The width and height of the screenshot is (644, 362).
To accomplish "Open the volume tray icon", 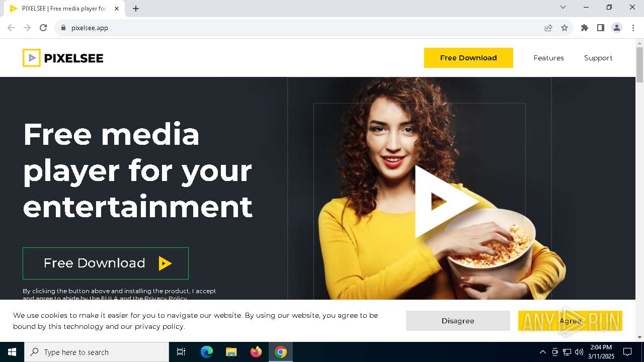I will [x=579, y=352].
